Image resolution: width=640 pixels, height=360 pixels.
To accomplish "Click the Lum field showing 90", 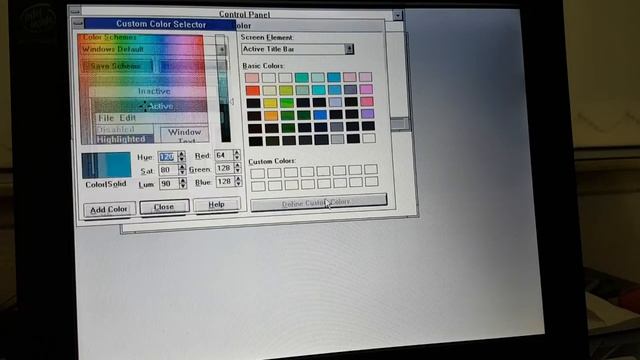I will coord(169,184).
